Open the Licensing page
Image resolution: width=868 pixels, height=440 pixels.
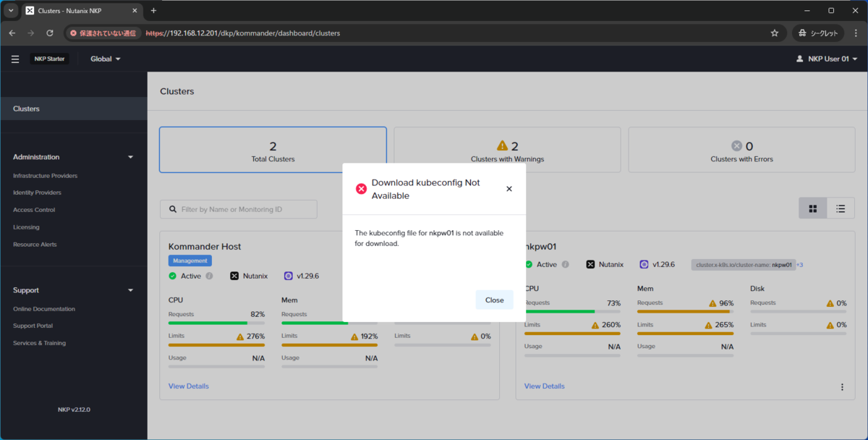coord(26,227)
